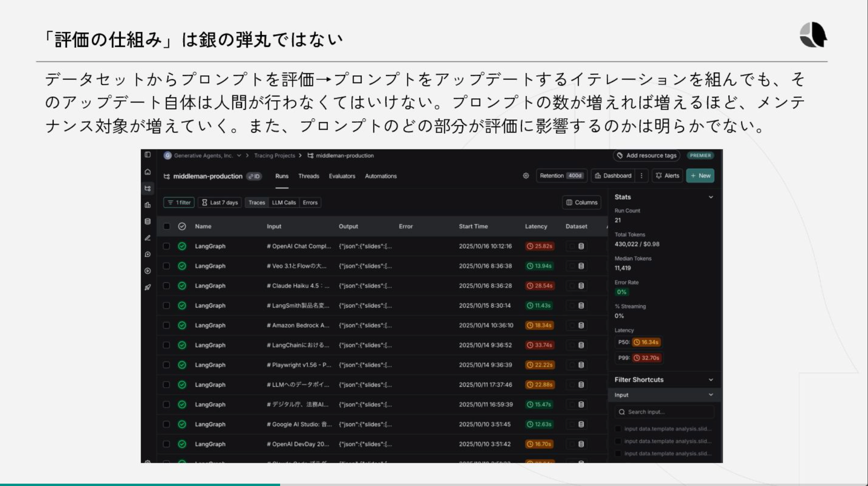Open the Alerts button

(667, 176)
